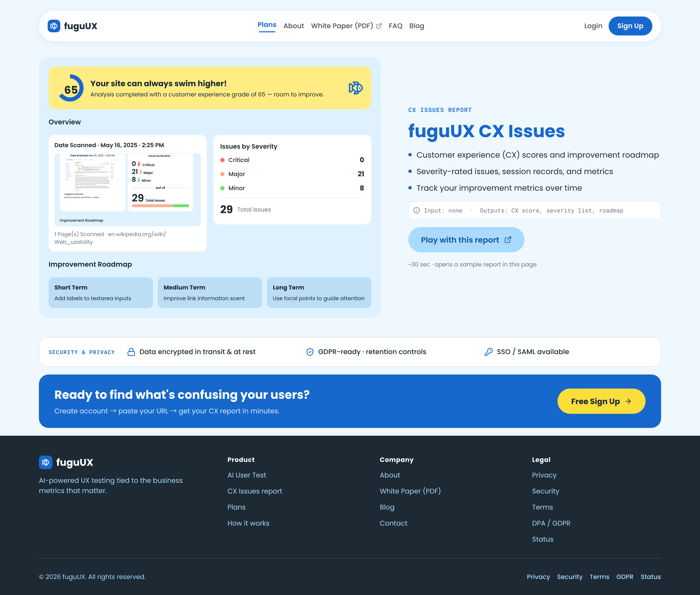Click the external link icon beside White Paper (PDF)
Screen dimensions: 700x595
pyautogui.click(x=379, y=26)
